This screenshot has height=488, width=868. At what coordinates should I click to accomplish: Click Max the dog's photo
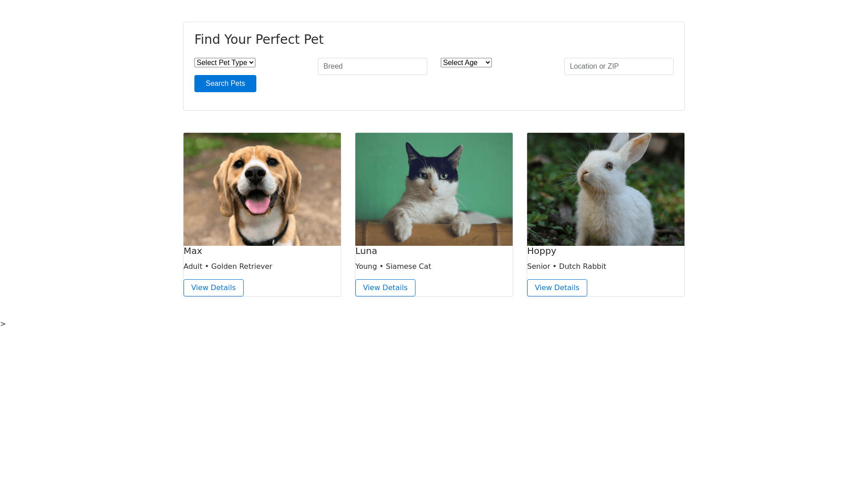click(x=262, y=189)
